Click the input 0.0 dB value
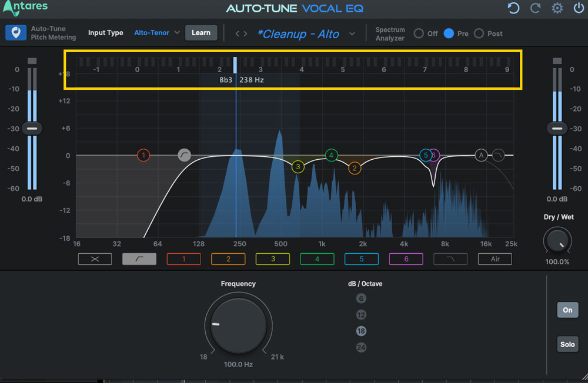This screenshot has height=383, width=588. pyautogui.click(x=32, y=199)
